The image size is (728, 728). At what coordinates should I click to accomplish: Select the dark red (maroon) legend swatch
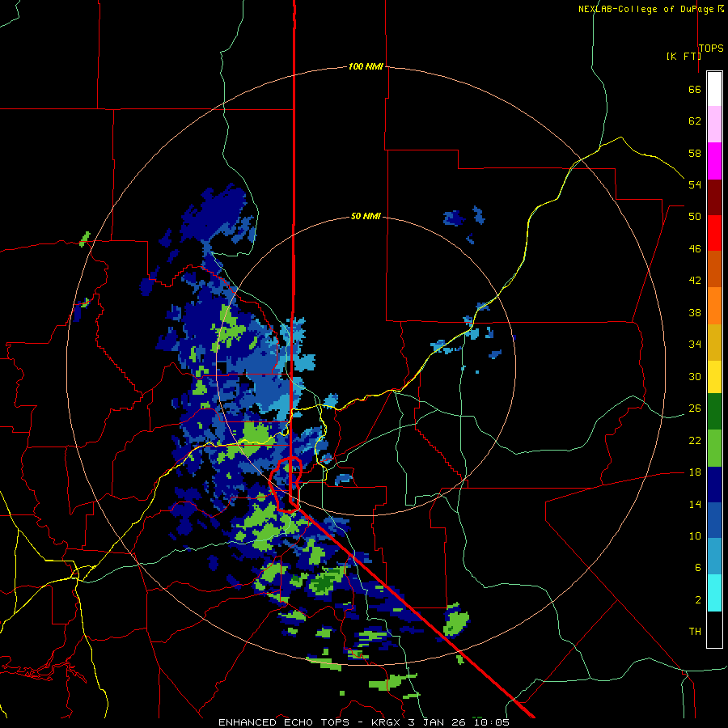714,197
